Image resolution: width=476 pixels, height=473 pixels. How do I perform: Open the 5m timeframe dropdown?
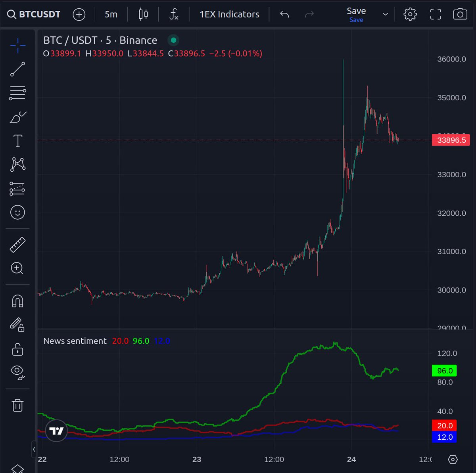pos(110,14)
